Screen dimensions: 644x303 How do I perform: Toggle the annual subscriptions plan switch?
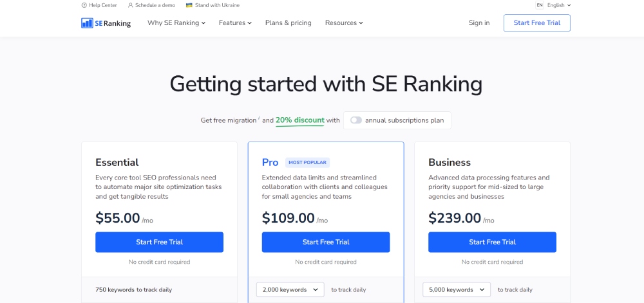[x=356, y=120]
